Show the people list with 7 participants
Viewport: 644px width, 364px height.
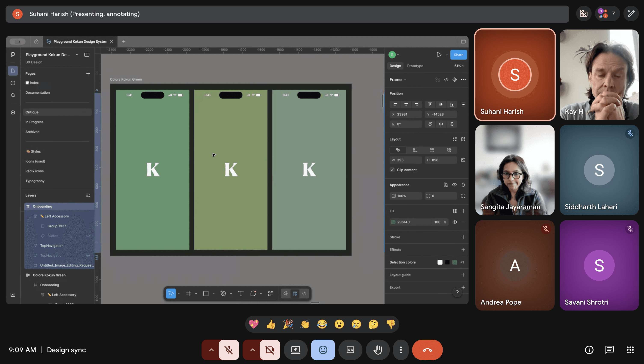coord(607,13)
